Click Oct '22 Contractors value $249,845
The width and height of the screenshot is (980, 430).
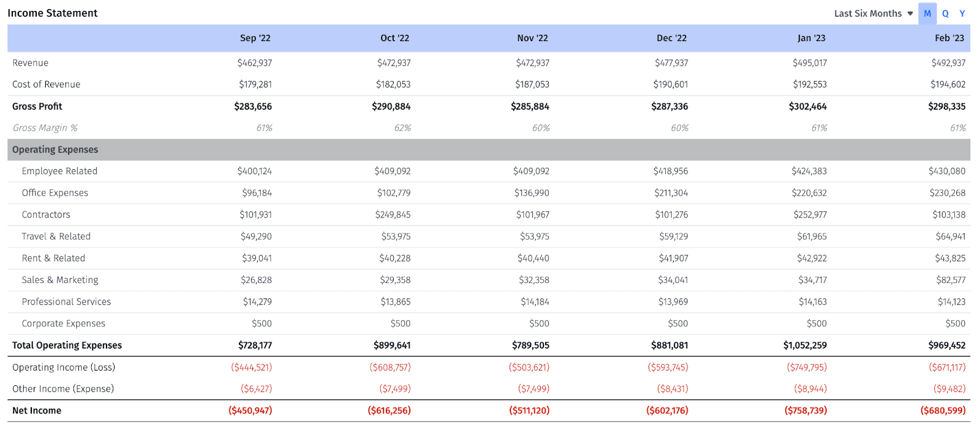(393, 214)
